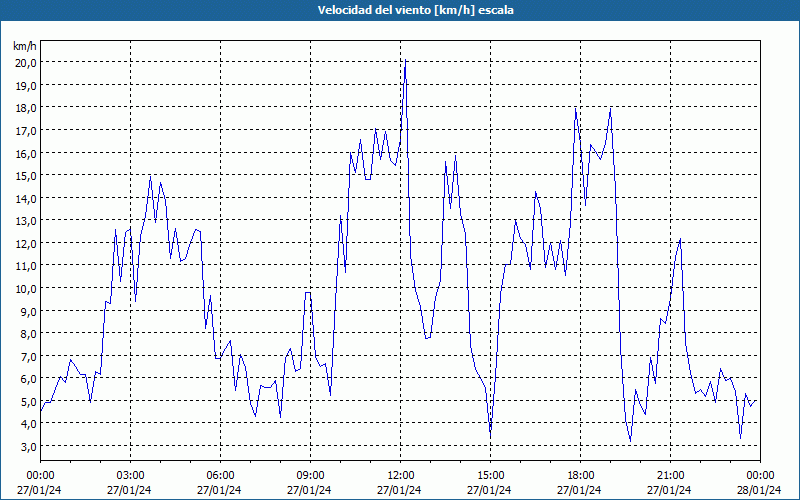Click the 7,0 y-axis value

[x=29, y=357]
